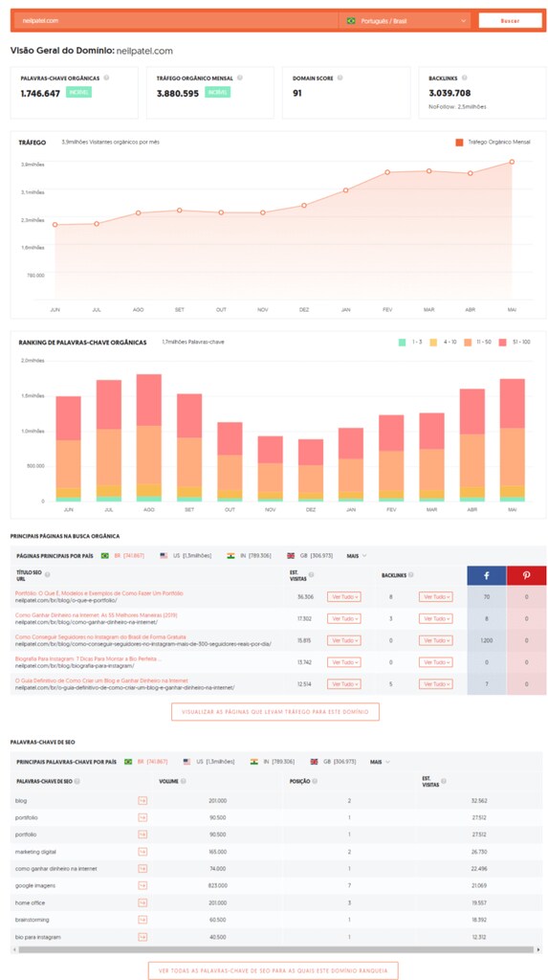Click the arrow icon for bio para instagram
The width and height of the screenshot is (548, 980).
coord(142,937)
